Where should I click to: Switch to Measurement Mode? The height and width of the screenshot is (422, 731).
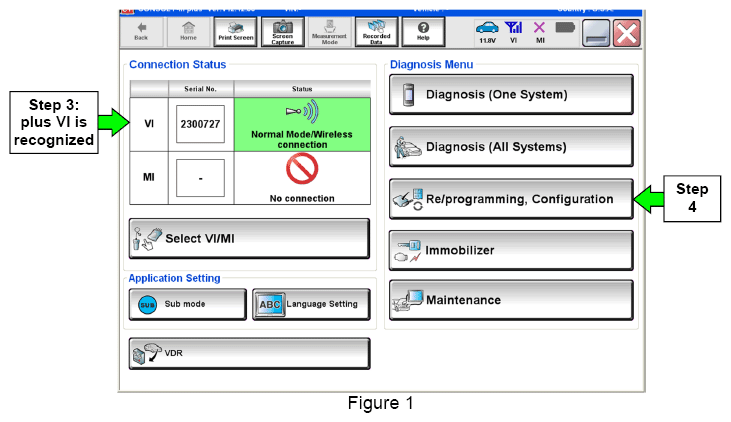[x=329, y=32]
